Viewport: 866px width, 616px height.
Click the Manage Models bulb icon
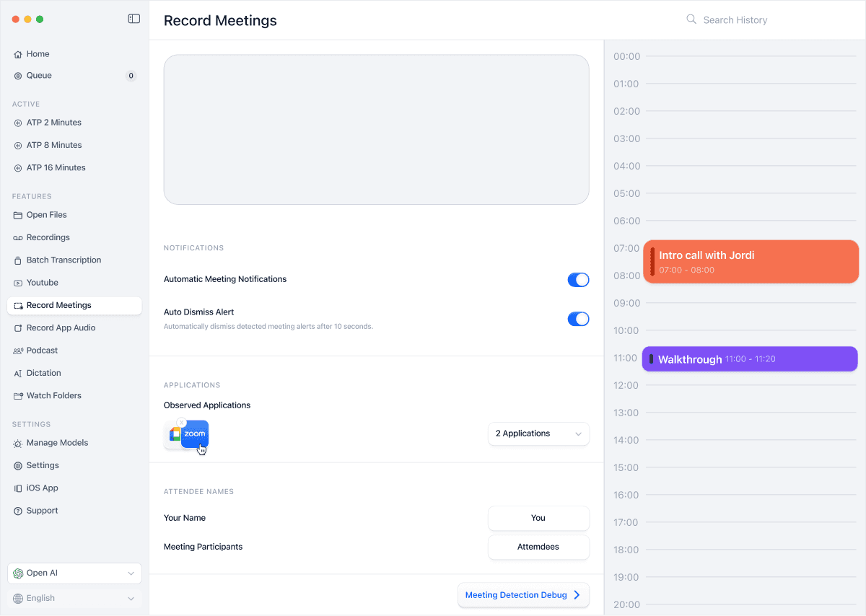18,444
